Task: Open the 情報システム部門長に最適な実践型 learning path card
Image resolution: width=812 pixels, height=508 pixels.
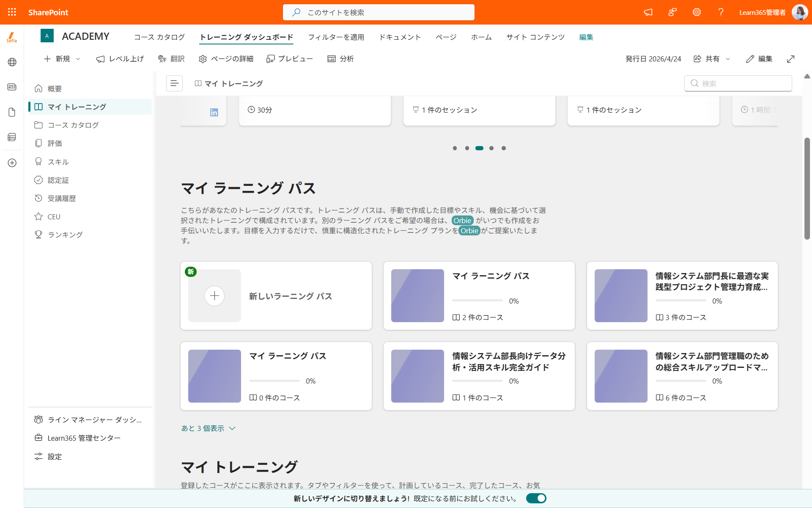Action: click(682, 295)
